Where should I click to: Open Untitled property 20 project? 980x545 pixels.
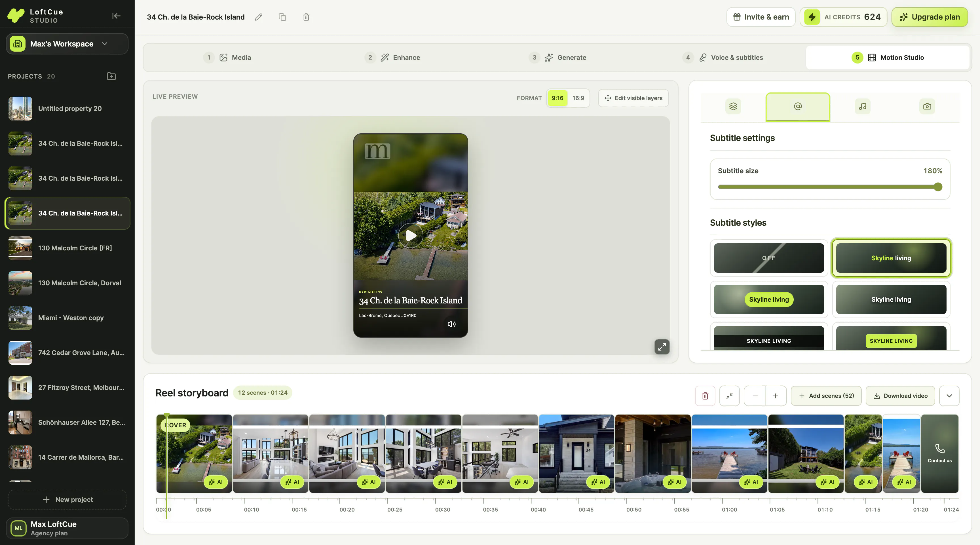pos(67,109)
